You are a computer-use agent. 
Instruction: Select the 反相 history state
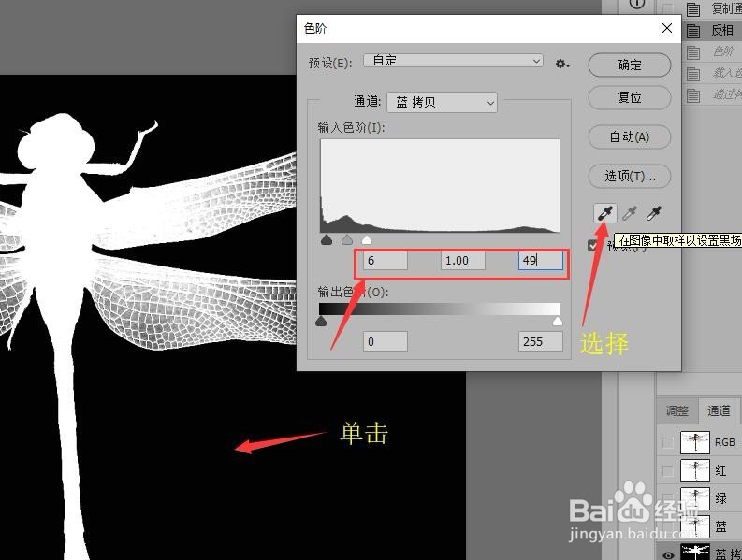713,31
